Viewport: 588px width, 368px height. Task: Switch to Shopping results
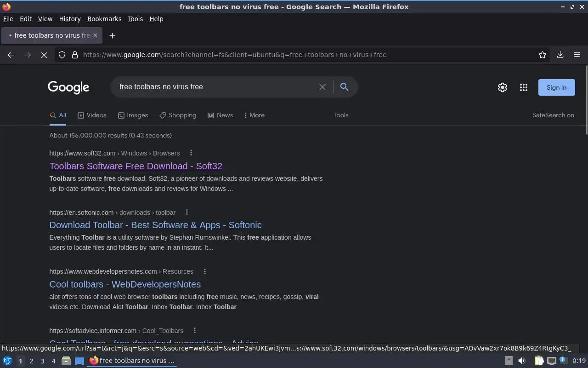click(x=178, y=115)
